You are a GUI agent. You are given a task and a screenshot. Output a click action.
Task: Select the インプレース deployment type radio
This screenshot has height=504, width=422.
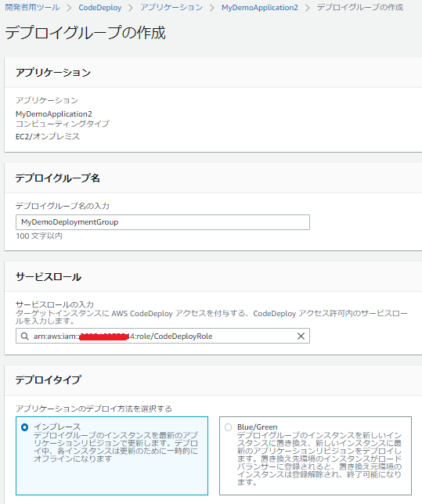pyautogui.click(x=25, y=427)
